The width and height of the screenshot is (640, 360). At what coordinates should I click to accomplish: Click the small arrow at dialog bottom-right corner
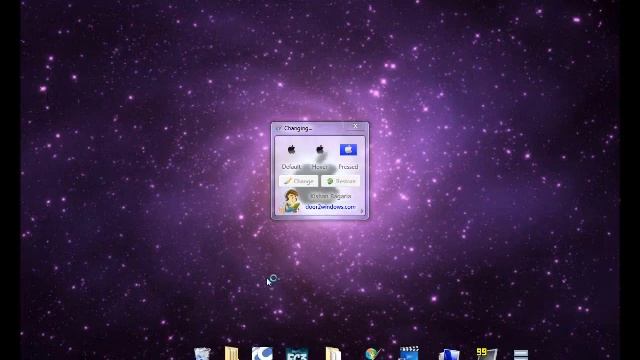(x=362, y=211)
